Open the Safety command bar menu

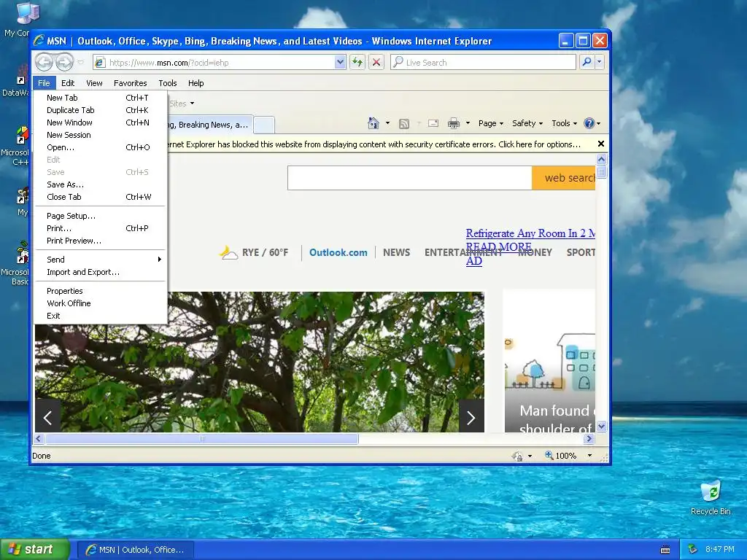(x=527, y=123)
